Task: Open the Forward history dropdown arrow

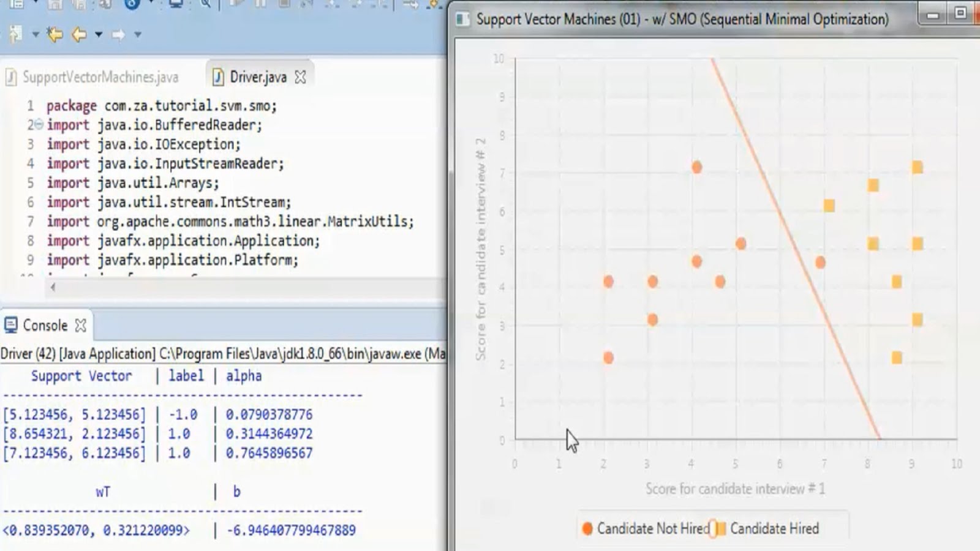Action: [x=138, y=35]
